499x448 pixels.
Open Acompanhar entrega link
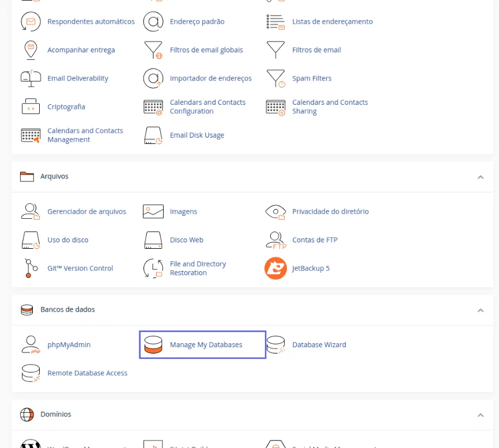point(81,50)
